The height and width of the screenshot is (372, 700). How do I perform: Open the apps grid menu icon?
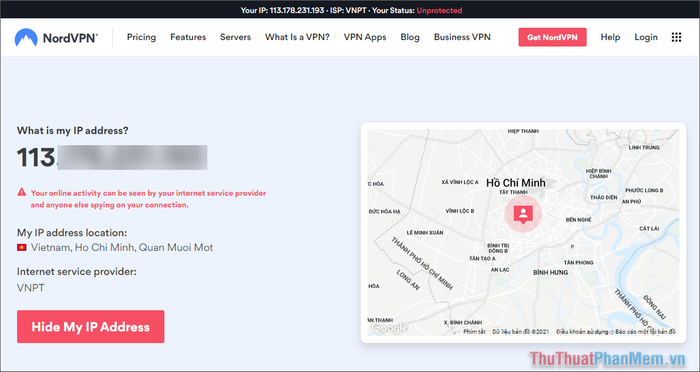(676, 38)
